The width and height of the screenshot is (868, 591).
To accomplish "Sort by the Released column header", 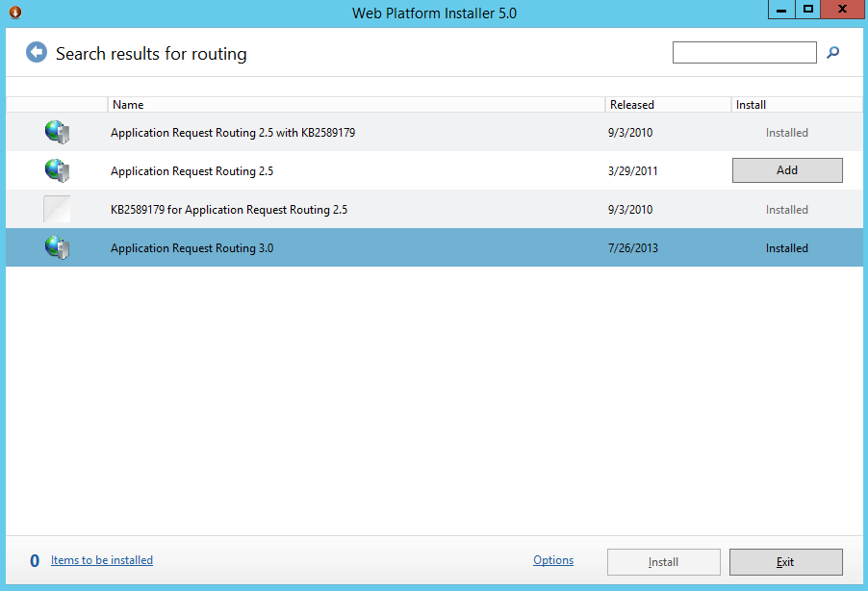I will tap(668, 105).
